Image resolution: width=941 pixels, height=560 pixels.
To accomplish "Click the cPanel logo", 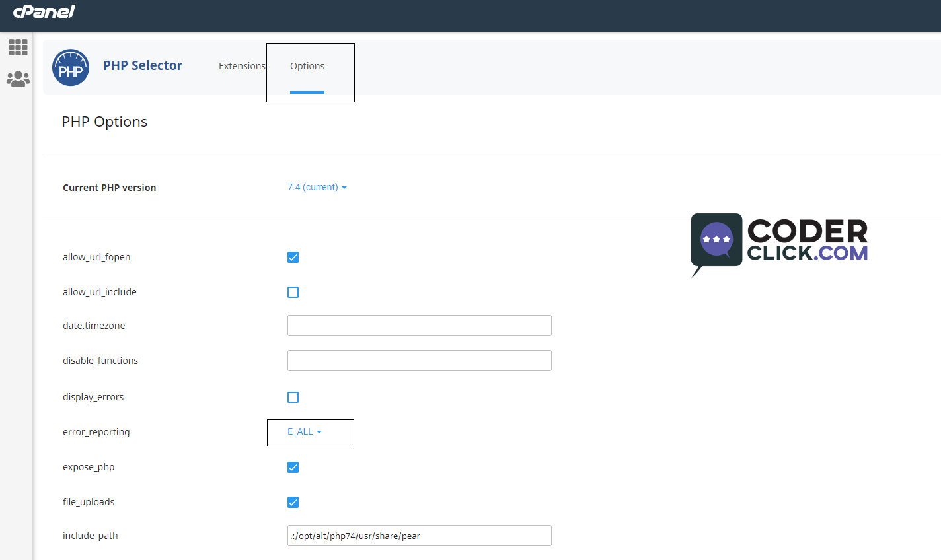I will [x=44, y=11].
